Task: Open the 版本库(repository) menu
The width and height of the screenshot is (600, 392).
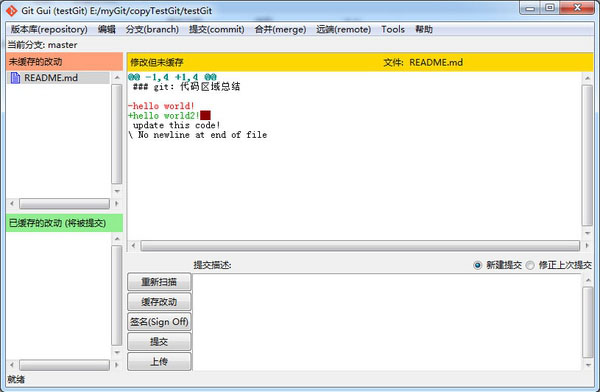Action: point(49,29)
